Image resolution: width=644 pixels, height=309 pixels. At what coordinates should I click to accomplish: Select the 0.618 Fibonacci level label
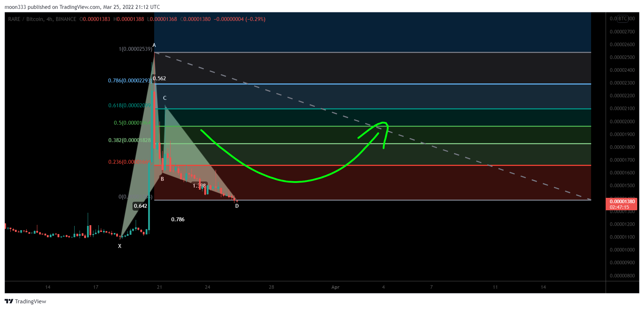click(x=130, y=105)
